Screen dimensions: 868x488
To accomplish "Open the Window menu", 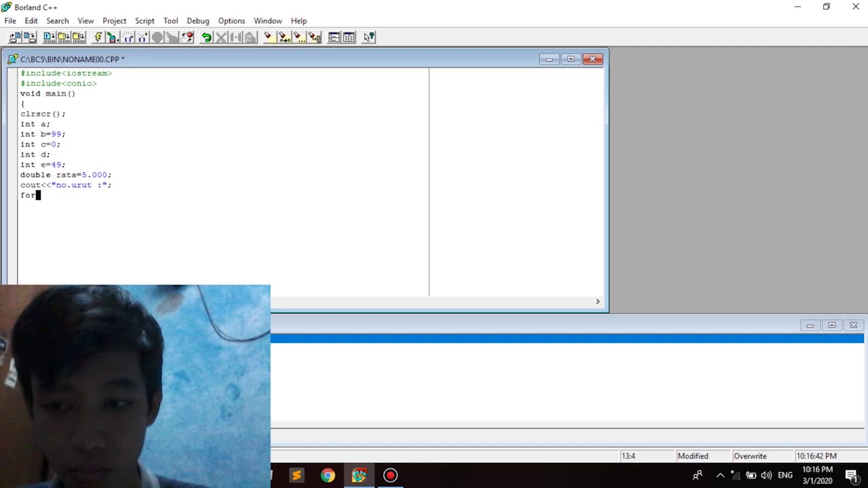I will tap(268, 21).
